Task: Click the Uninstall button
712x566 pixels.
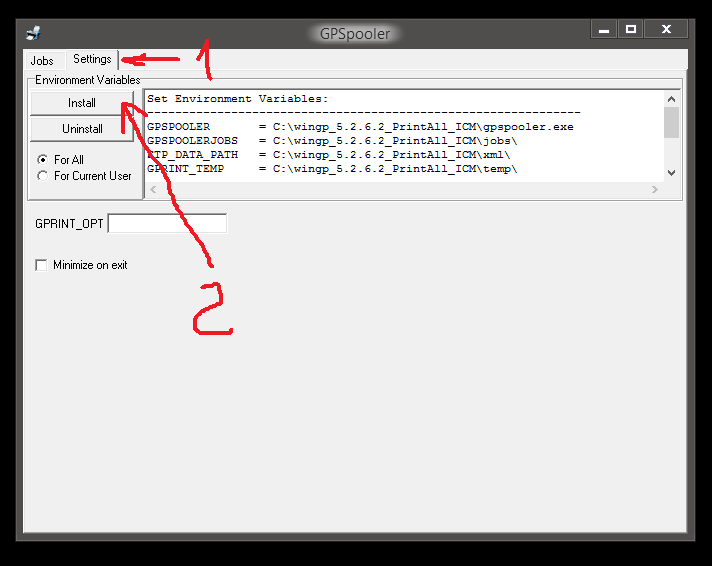Action: coord(82,129)
